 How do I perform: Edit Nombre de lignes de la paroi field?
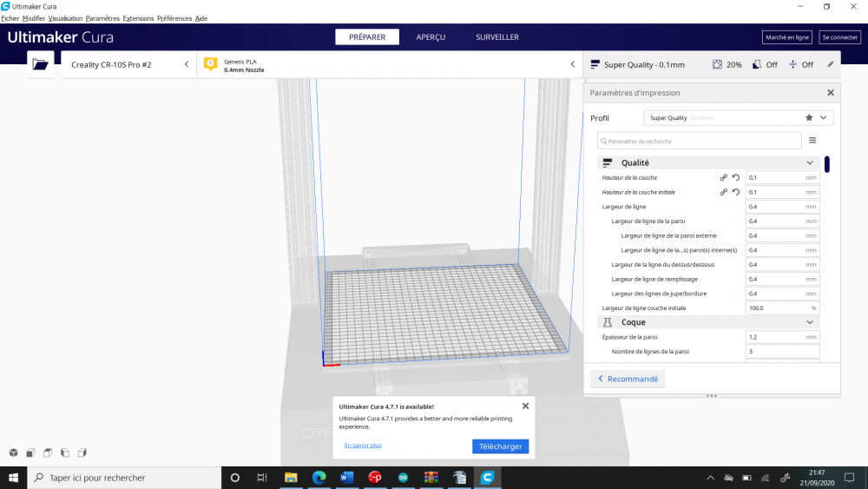pyautogui.click(x=782, y=351)
